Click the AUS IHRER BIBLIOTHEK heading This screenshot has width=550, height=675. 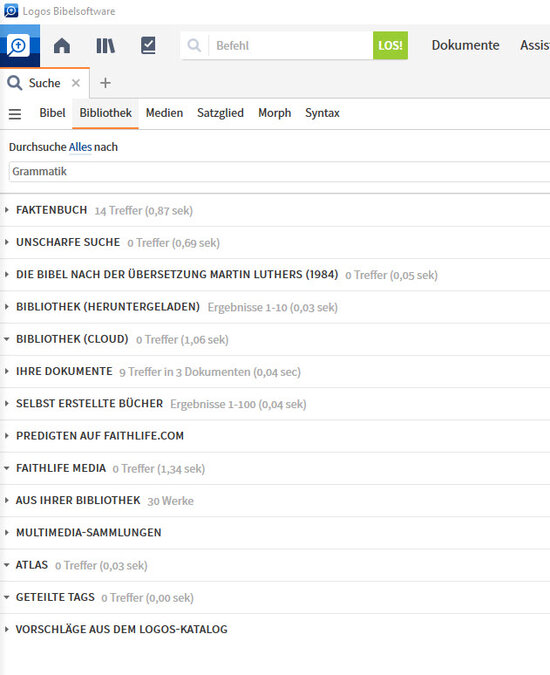point(78,501)
